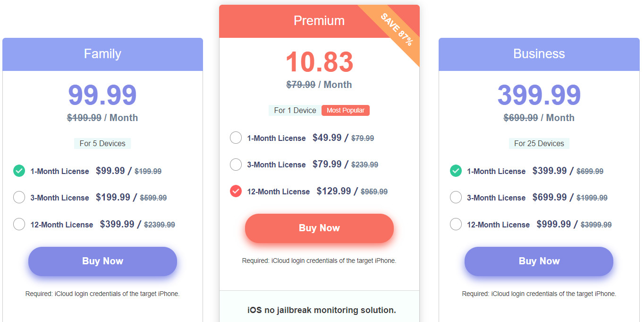Click Buy Now on the Family plan
Viewport: 644px width, 322px height.
(102, 261)
